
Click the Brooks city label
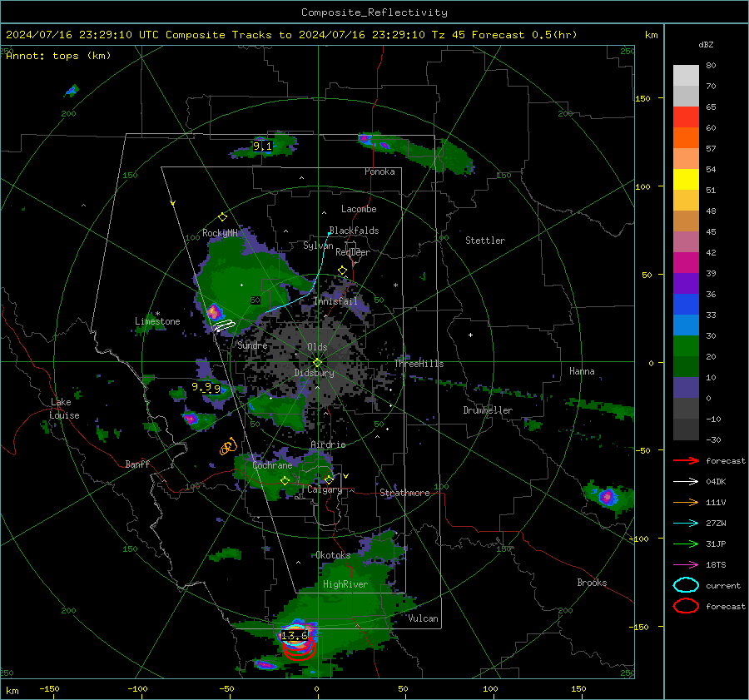click(x=592, y=583)
